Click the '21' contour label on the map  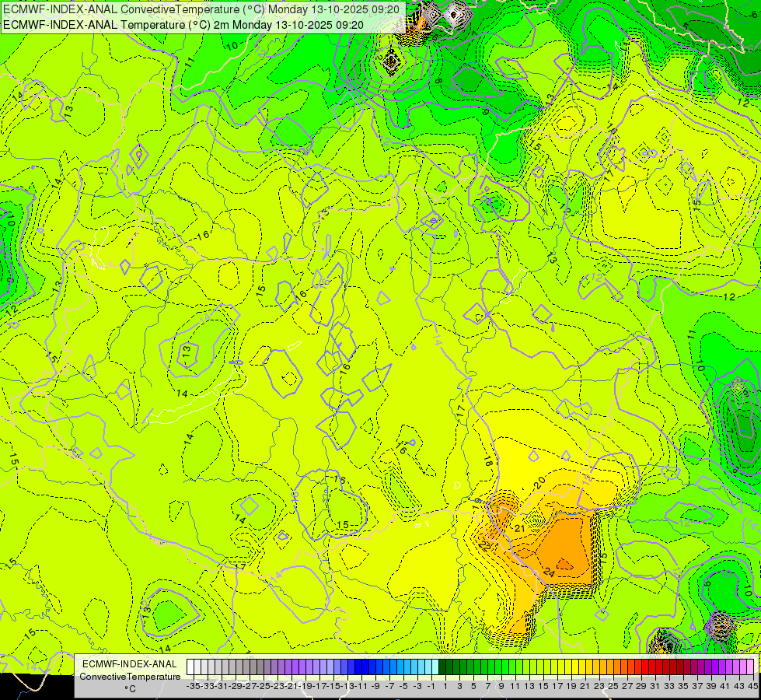(520, 528)
